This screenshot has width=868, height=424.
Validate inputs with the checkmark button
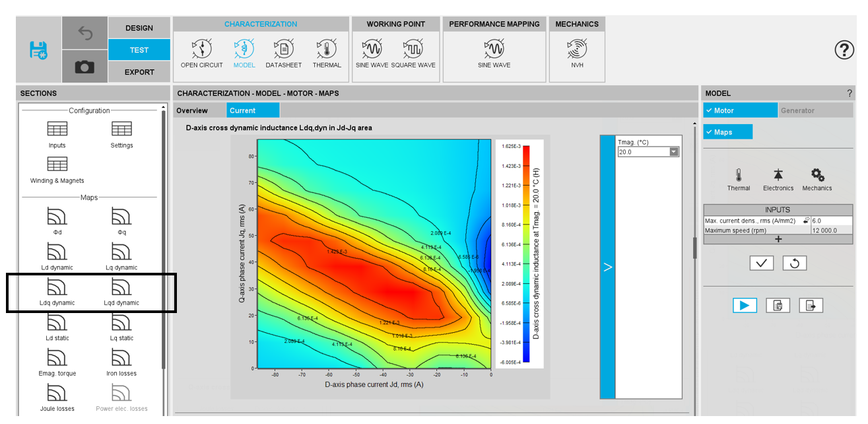[x=761, y=263]
